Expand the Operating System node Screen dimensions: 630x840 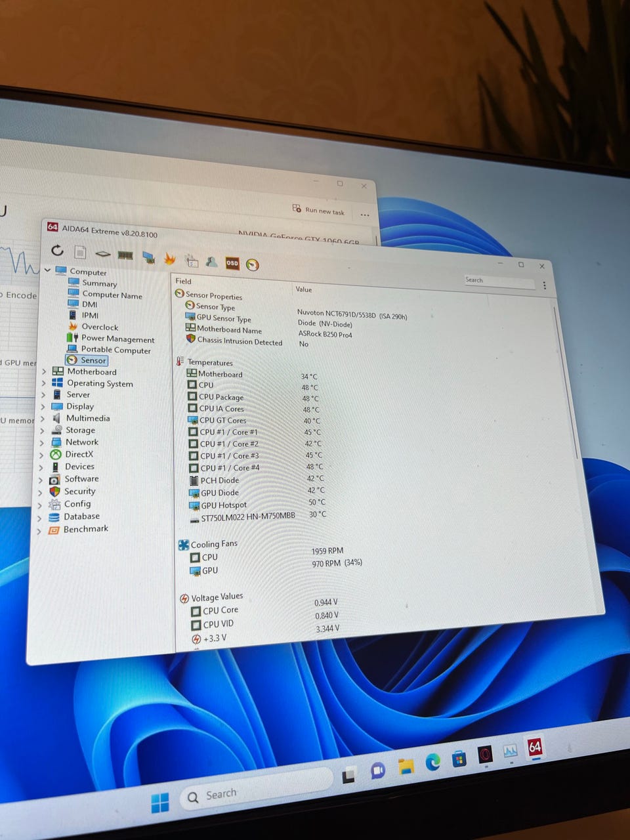(x=44, y=383)
